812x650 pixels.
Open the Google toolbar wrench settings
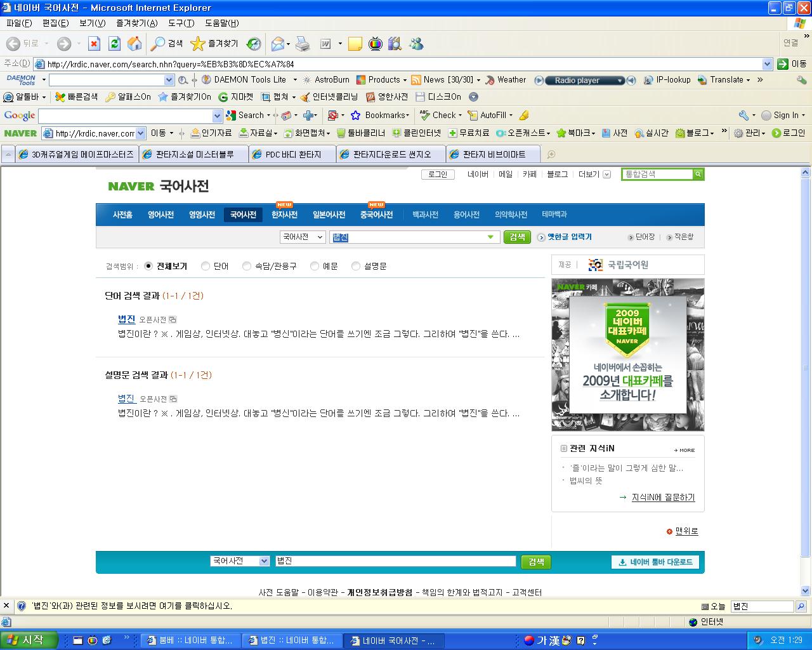click(743, 116)
